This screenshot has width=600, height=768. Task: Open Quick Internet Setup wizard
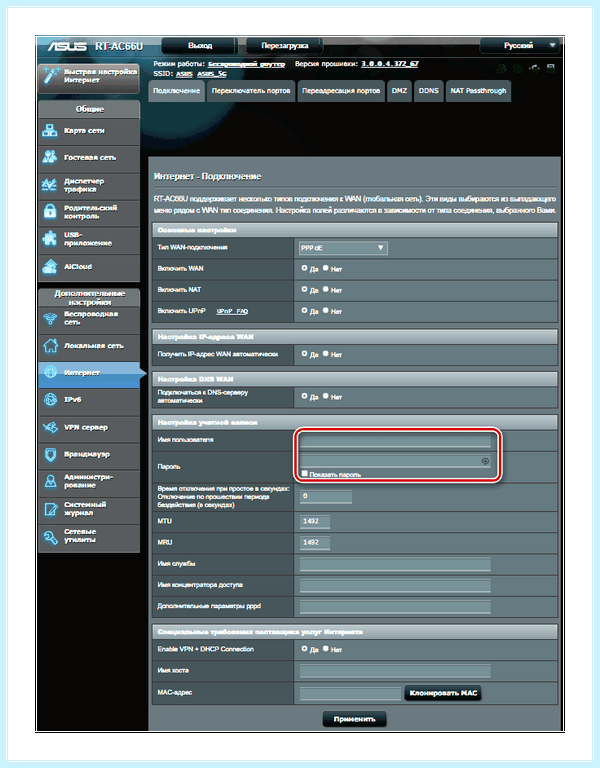(89, 77)
